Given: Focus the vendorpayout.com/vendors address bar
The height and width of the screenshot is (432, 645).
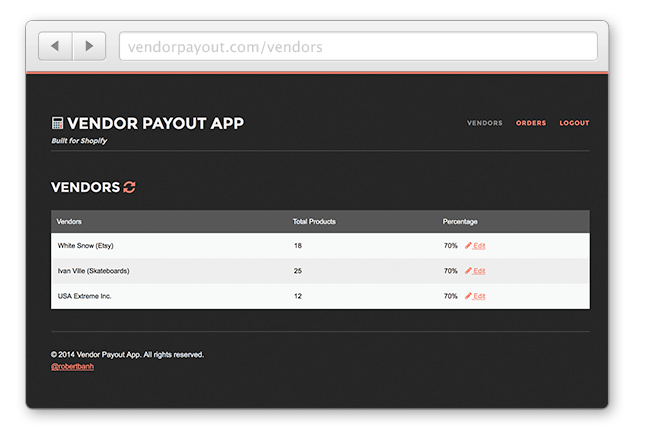Looking at the screenshot, I should (357, 47).
